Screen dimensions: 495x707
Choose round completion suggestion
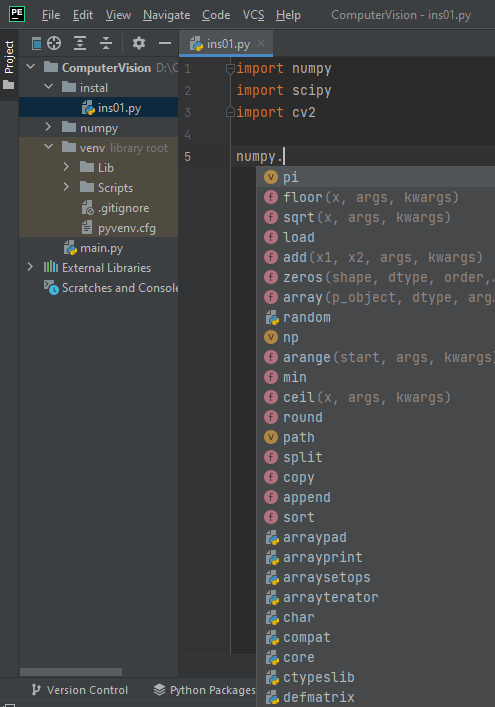tap(376, 417)
